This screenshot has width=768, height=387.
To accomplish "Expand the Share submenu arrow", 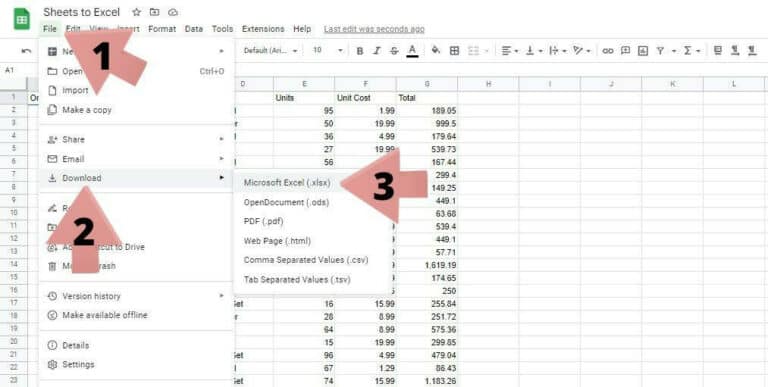I will point(221,139).
